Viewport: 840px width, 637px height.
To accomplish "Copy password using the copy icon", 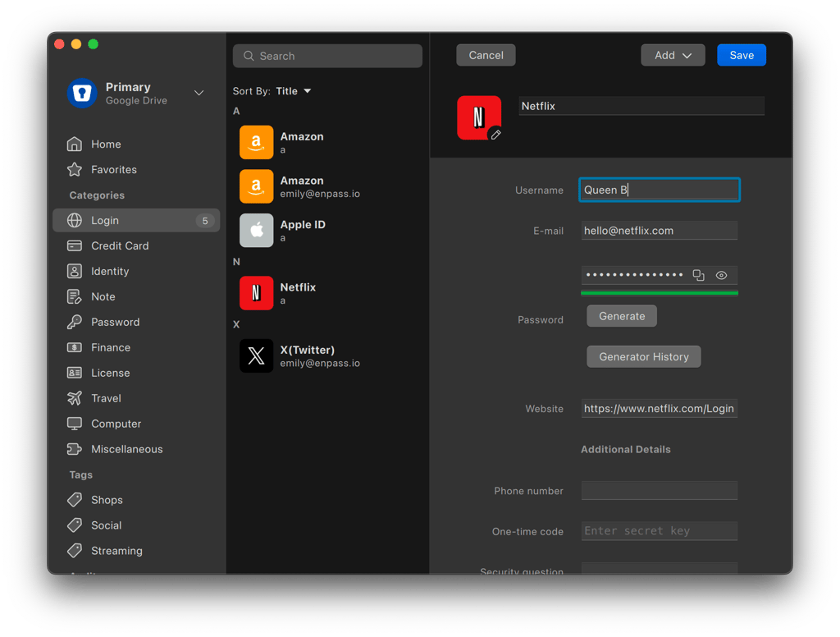I will pyautogui.click(x=699, y=275).
